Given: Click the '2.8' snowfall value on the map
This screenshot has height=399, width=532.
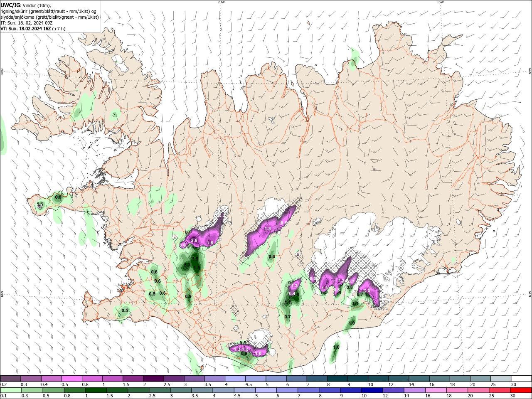Looking at the screenshot, I should click(x=194, y=241).
